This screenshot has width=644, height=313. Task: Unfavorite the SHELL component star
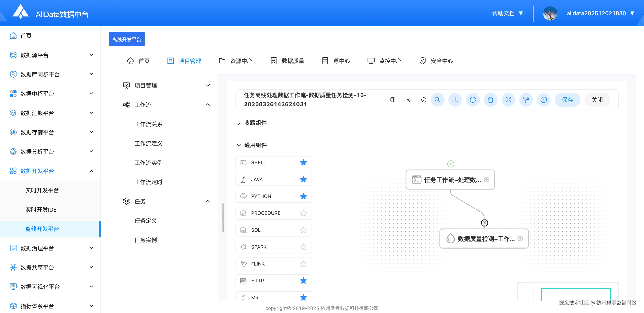click(303, 162)
